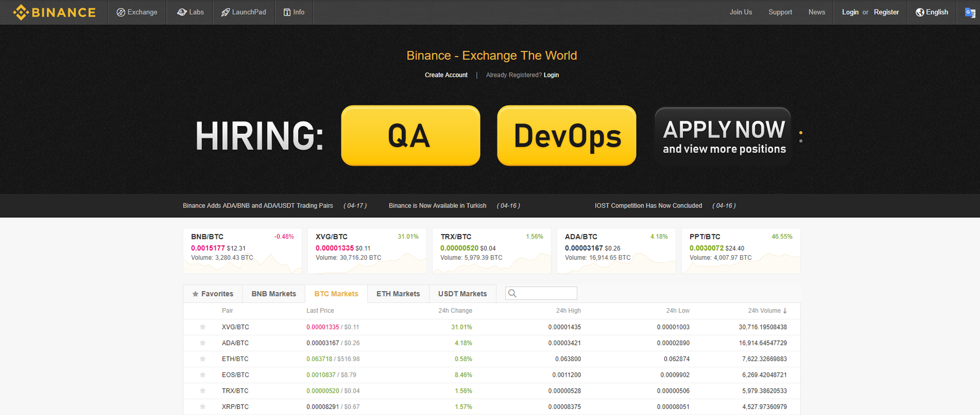Click the LaunchPad rocket icon
Viewport: 980px width, 415px height.
click(225, 12)
